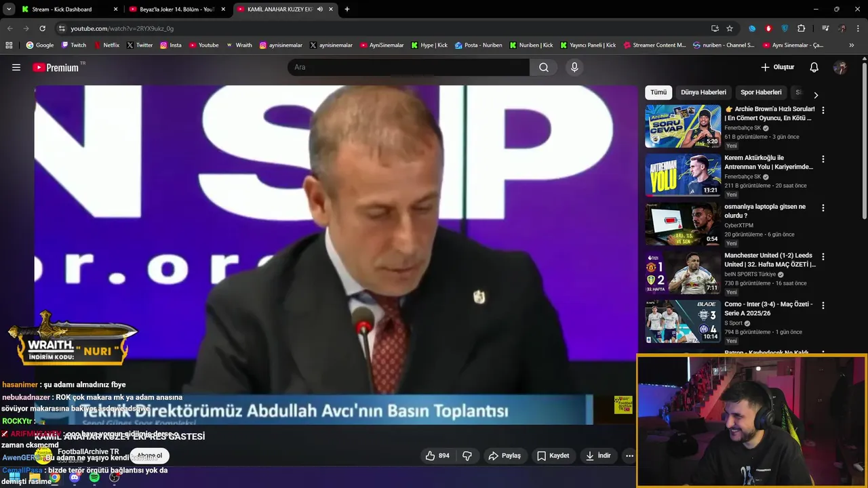Click the address bar URL
The height and width of the screenshot is (488, 868).
click(x=122, y=28)
